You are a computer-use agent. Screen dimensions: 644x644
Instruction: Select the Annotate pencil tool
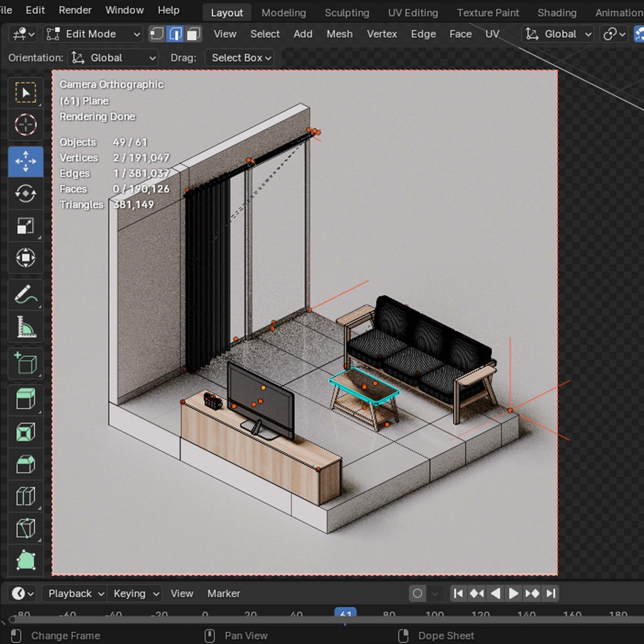coord(26,295)
